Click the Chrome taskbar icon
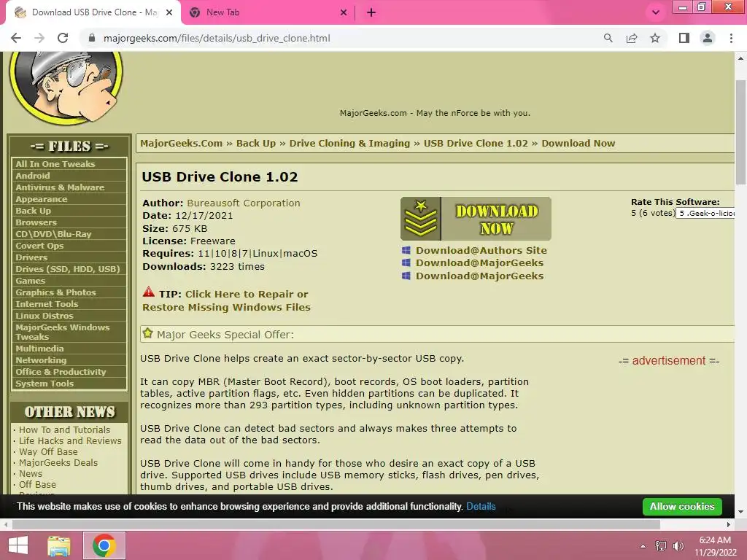The height and width of the screenshot is (560, 747). (x=104, y=545)
